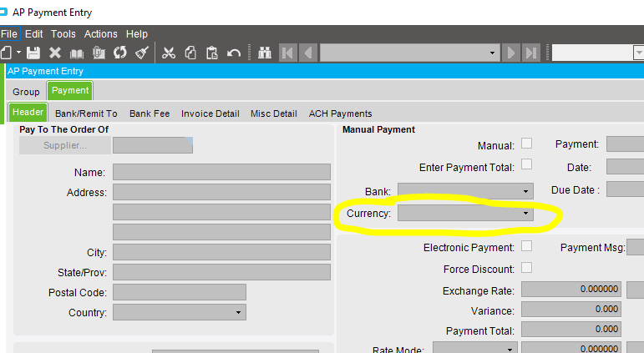Open search with the binoculars icon
This screenshot has width=644, height=353.
(265, 53)
